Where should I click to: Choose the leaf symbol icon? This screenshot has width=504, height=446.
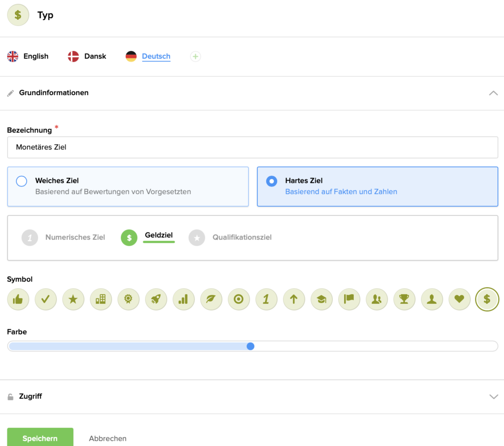[x=211, y=299]
